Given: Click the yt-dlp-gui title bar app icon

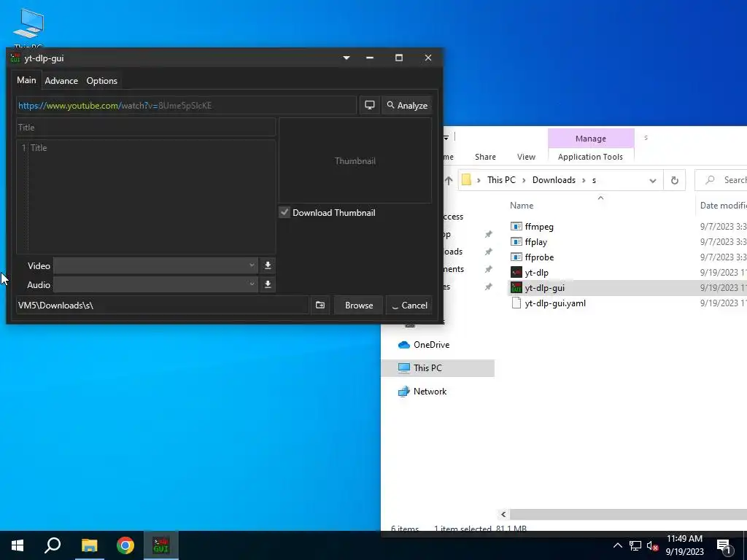Looking at the screenshot, I should 15,58.
